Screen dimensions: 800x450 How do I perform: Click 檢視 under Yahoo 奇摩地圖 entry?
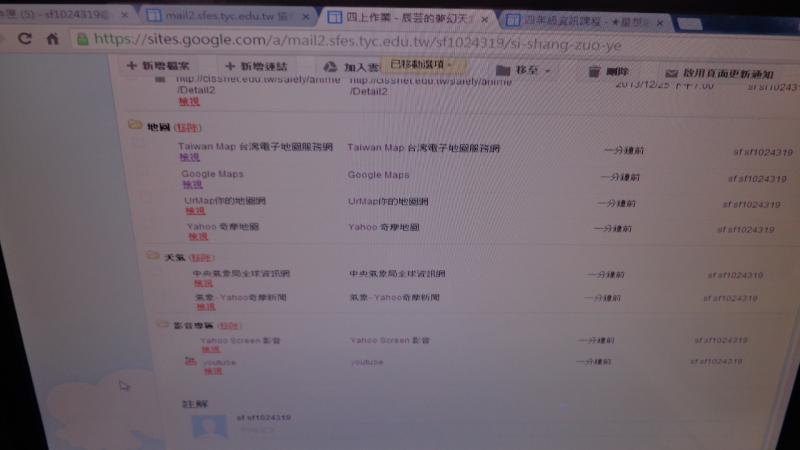pyautogui.click(x=198, y=237)
